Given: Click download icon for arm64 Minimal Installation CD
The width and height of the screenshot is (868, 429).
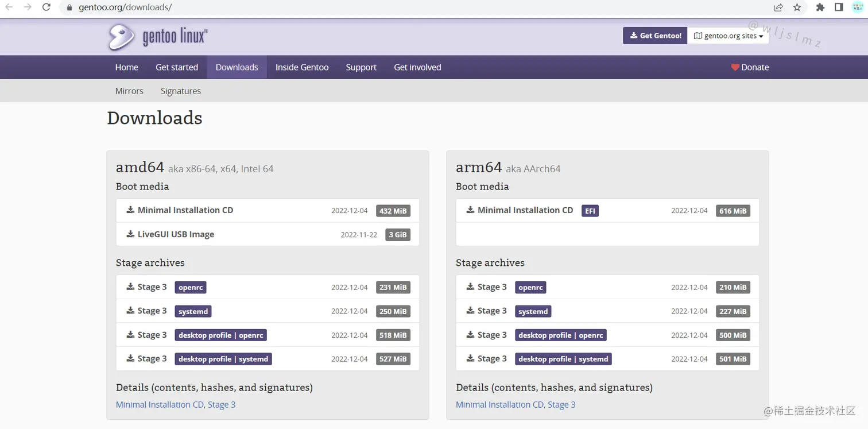Looking at the screenshot, I should (x=470, y=210).
